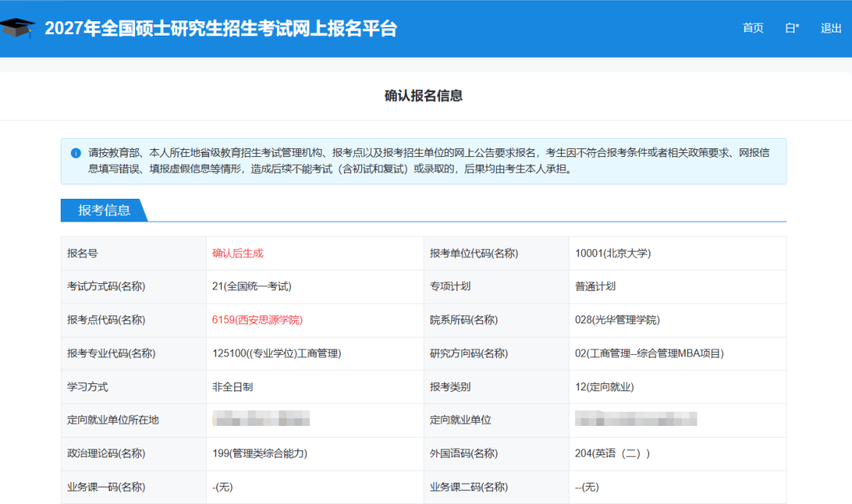Click the 业务课二码(名称) label
The image size is (852, 504).
[469, 487]
